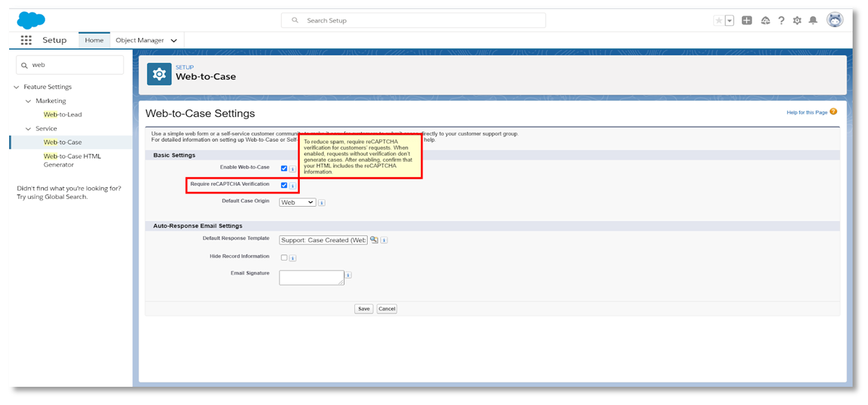The width and height of the screenshot is (868, 405).
Task: Open the question mark help menu
Action: pos(781,20)
